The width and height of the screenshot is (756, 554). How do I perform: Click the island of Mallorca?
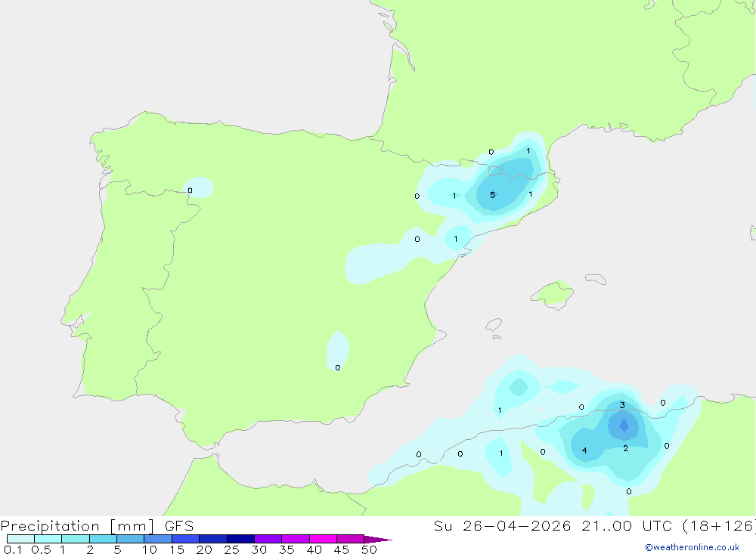pyautogui.click(x=553, y=294)
